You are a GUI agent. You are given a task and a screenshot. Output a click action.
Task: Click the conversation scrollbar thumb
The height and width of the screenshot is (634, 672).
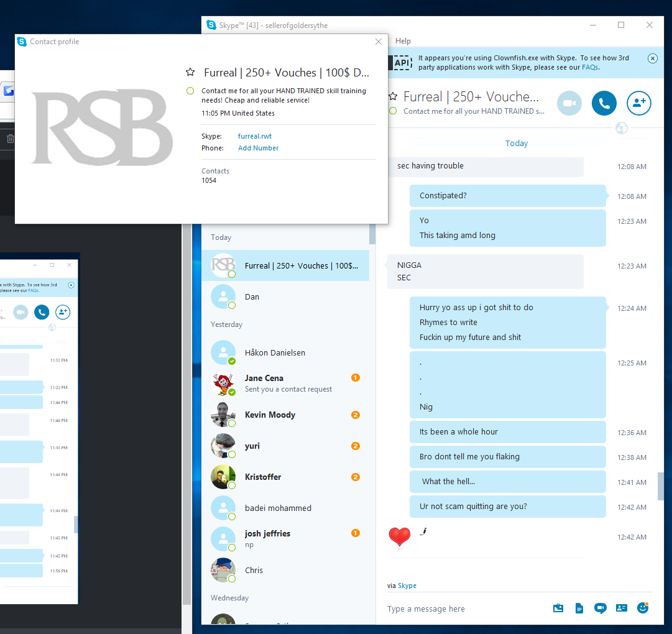pos(660,486)
